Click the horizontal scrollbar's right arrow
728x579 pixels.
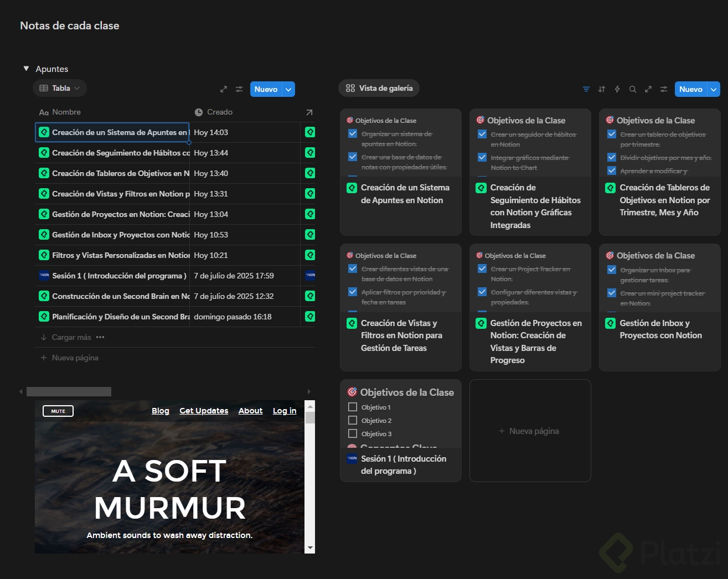tap(309, 391)
